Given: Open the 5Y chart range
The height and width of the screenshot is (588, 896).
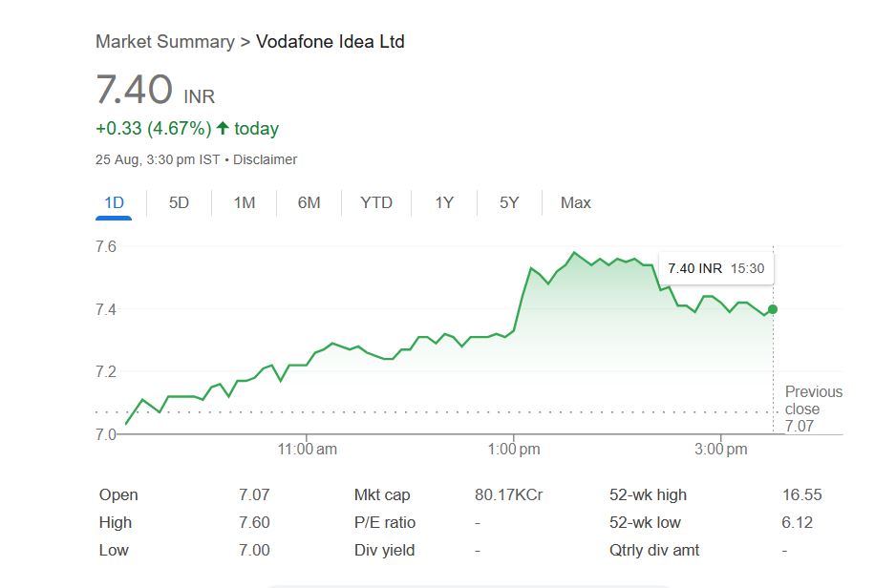Looking at the screenshot, I should coord(509,202).
